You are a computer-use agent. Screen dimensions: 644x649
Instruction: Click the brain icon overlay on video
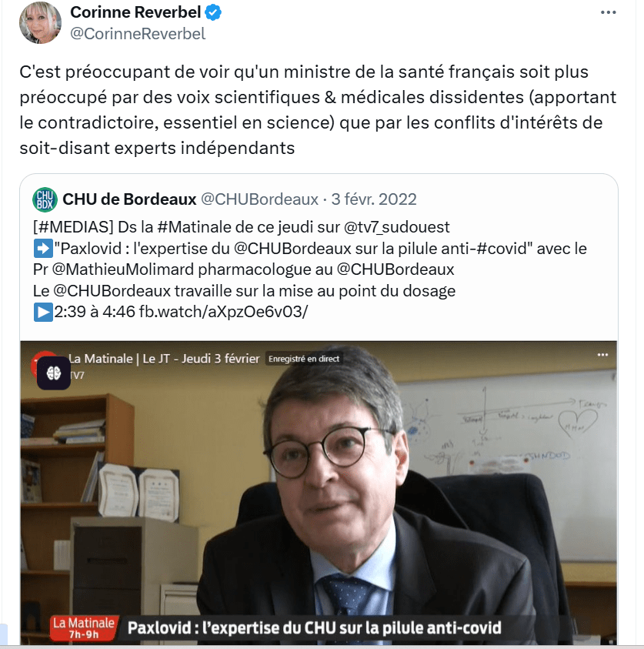coord(54,373)
